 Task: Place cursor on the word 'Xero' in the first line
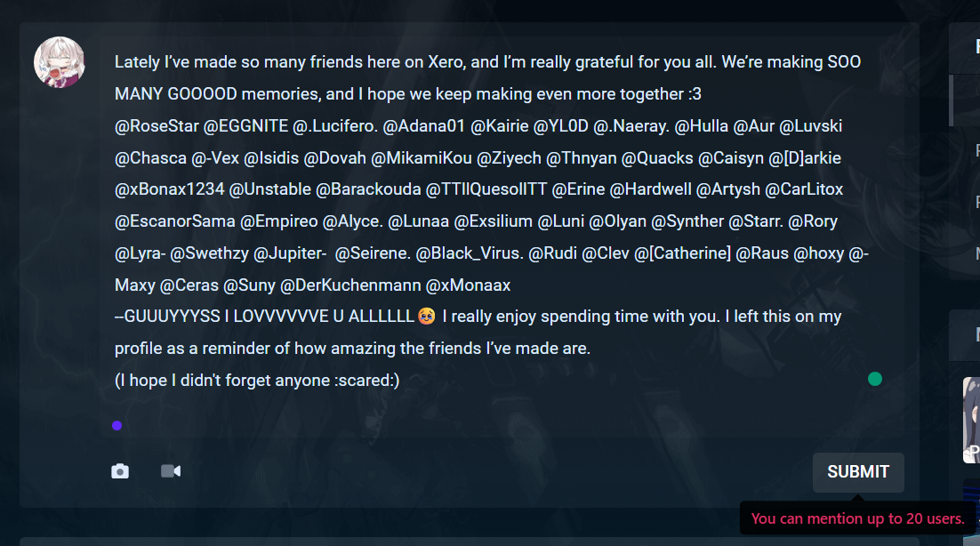[x=446, y=62]
